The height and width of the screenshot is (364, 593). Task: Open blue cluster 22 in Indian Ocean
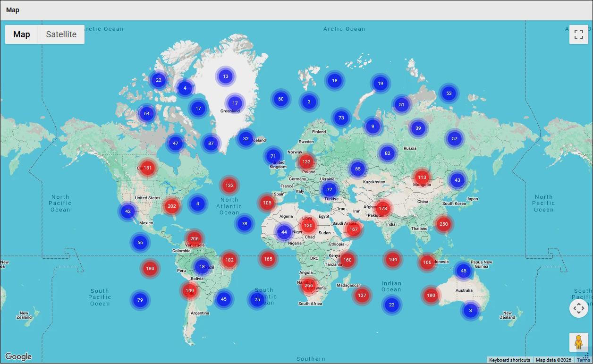point(392,305)
